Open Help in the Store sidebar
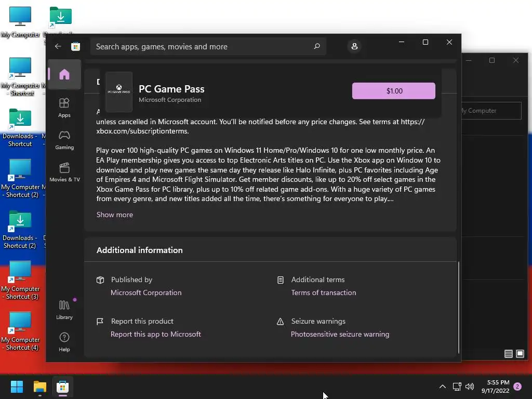This screenshot has height=399, width=532. (x=64, y=342)
